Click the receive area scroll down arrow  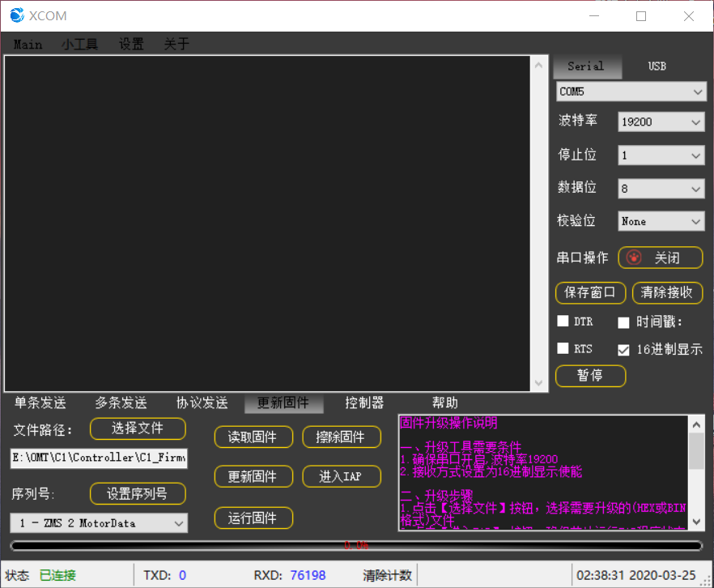coord(538,382)
